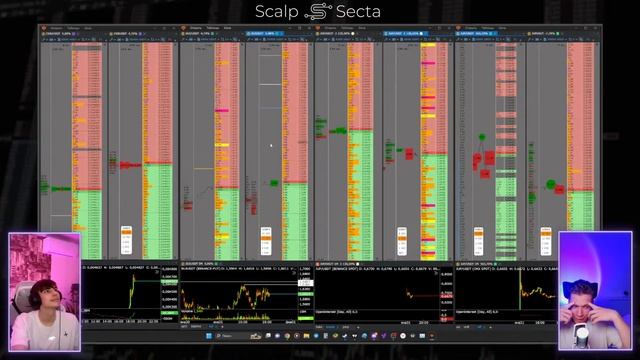Open third menu item of third trading window
This screenshot has width=640, height=360.
(x=362, y=28)
